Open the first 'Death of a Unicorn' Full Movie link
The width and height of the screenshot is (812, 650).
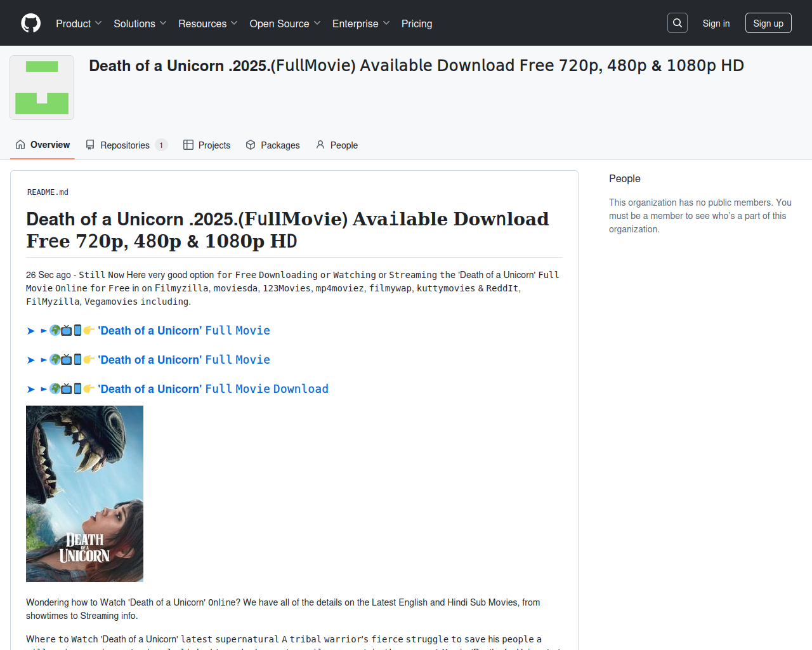[183, 331]
